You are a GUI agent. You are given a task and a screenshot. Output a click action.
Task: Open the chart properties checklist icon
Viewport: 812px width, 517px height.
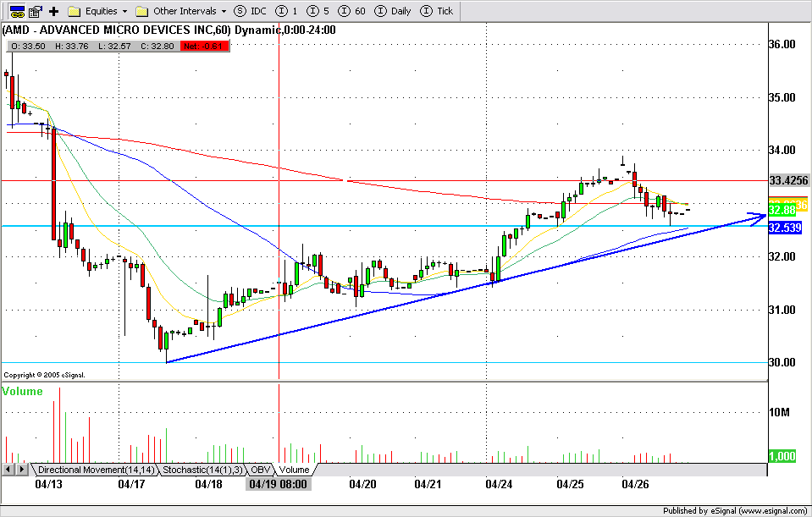tap(36, 11)
